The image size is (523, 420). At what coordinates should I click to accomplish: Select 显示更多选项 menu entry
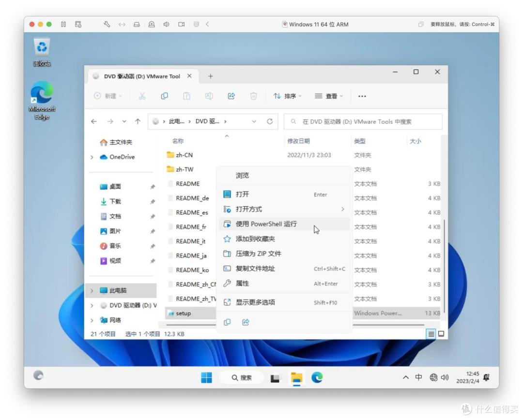[x=284, y=302]
